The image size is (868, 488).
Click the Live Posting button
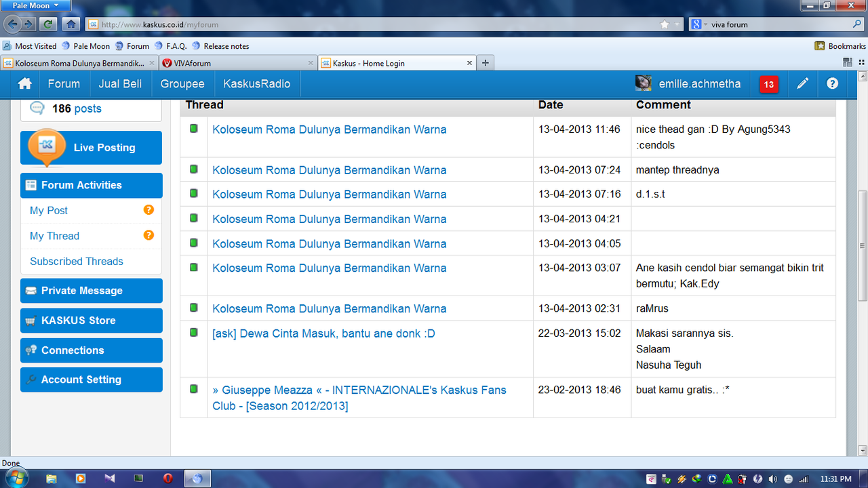point(92,148)
